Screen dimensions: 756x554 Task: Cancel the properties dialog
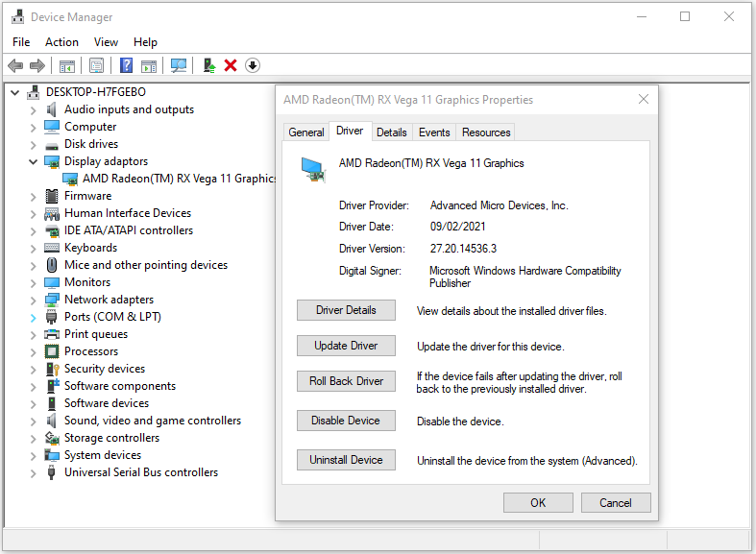[616, 502]
